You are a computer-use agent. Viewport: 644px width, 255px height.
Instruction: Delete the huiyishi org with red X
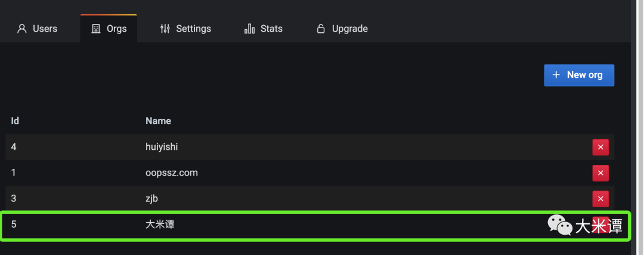click(x=600, y=147)
